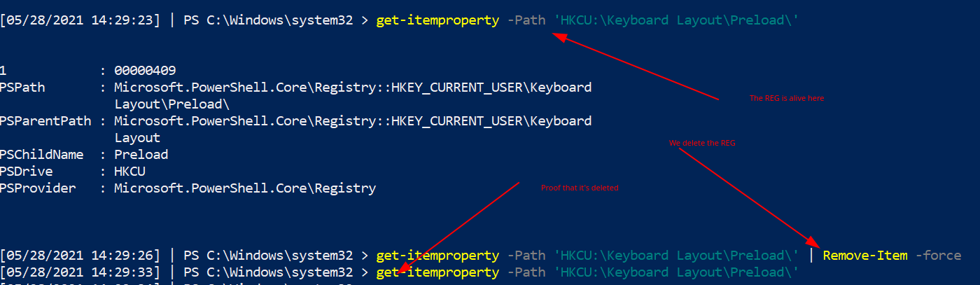
Task: Click the -force parameter
Action: [938, 256]
